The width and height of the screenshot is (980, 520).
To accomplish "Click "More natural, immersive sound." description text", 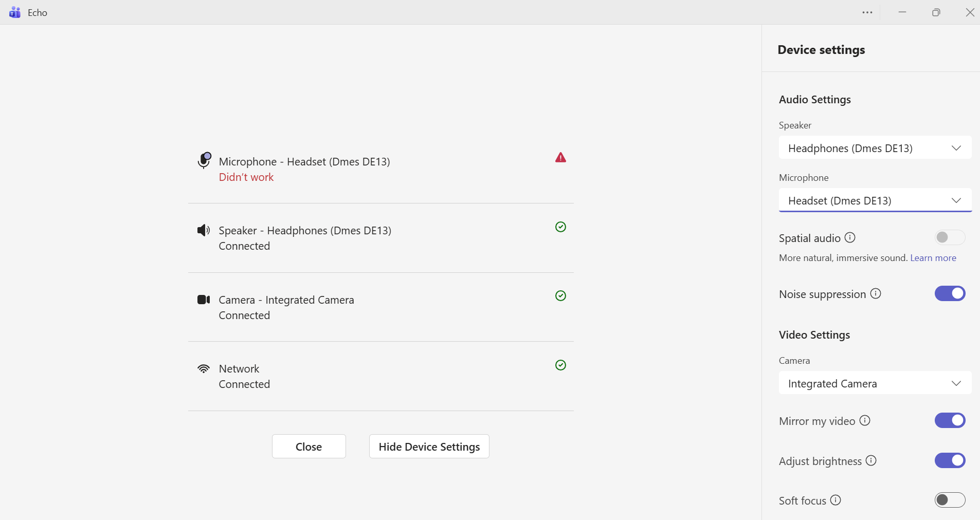I will (x=843, y=258).
